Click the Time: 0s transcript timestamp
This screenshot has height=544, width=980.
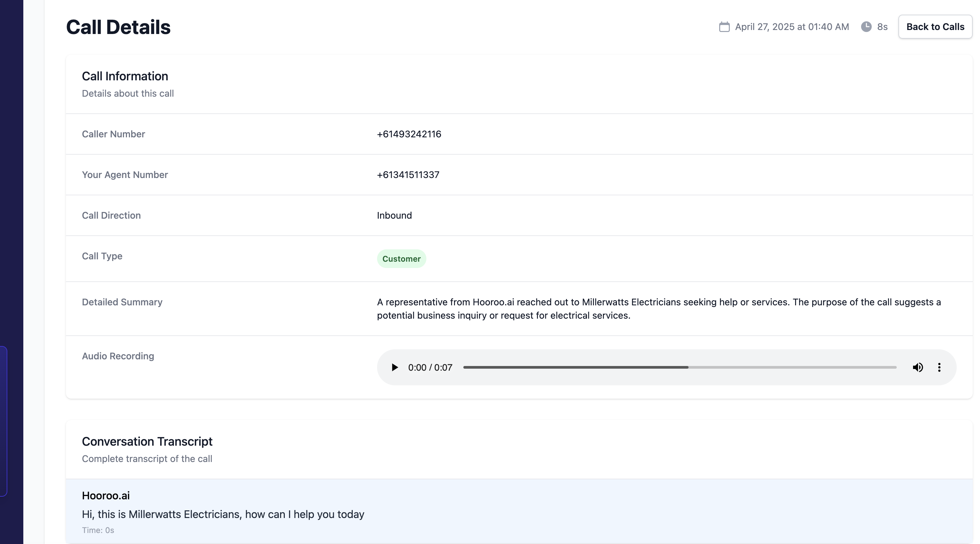point(98,530)
